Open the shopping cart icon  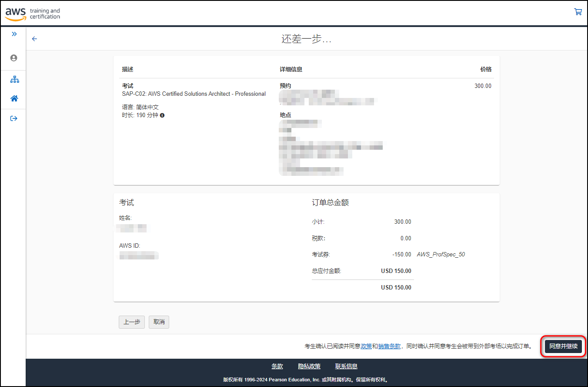[578, 12]
